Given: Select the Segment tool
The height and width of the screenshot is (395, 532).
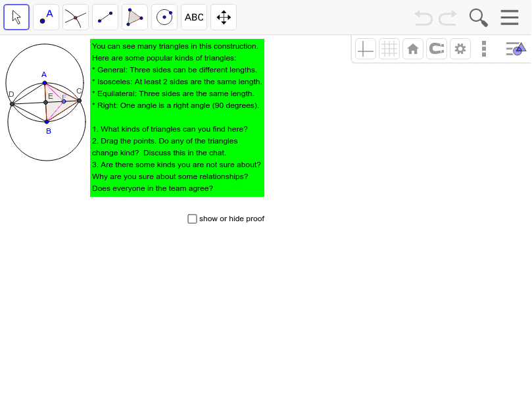Looking at the screenshot, I should (x=105, y=17).
